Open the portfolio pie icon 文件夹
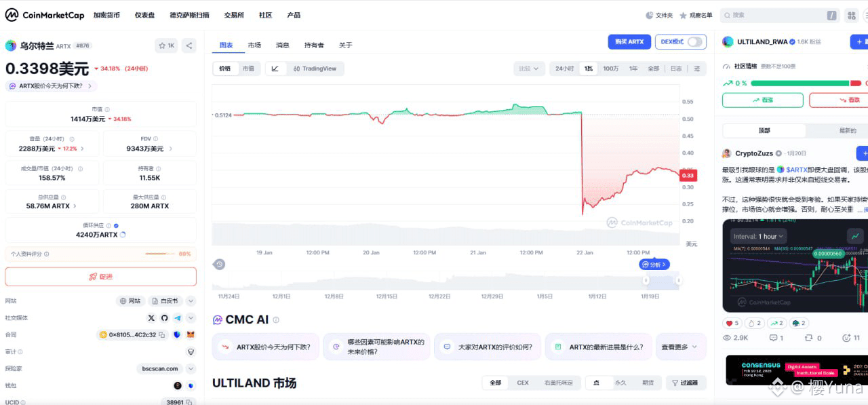Image resolution: width=868 pixels, height=405 pixels. pyautogui.click(x=659, y=15)
